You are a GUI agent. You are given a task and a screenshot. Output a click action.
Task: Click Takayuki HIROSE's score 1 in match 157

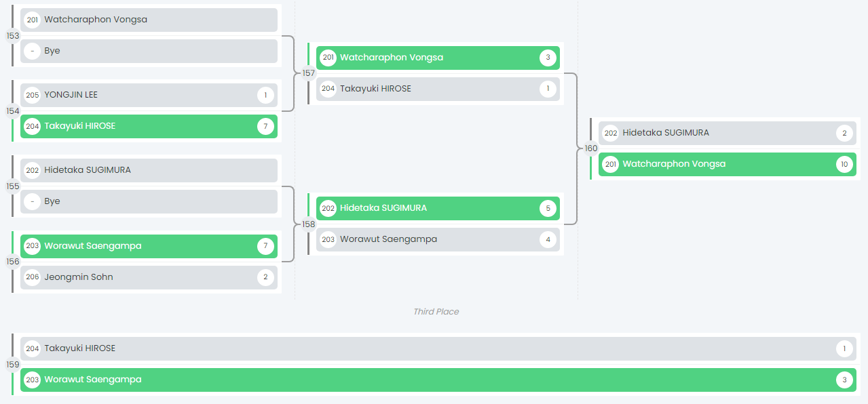(x=548, y=89)
